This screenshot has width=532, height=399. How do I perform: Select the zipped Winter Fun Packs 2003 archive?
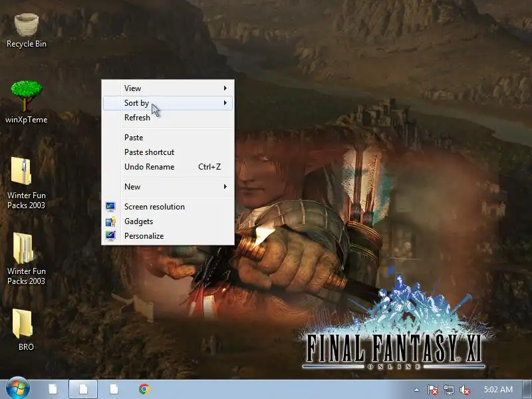(x=21, y=171)
